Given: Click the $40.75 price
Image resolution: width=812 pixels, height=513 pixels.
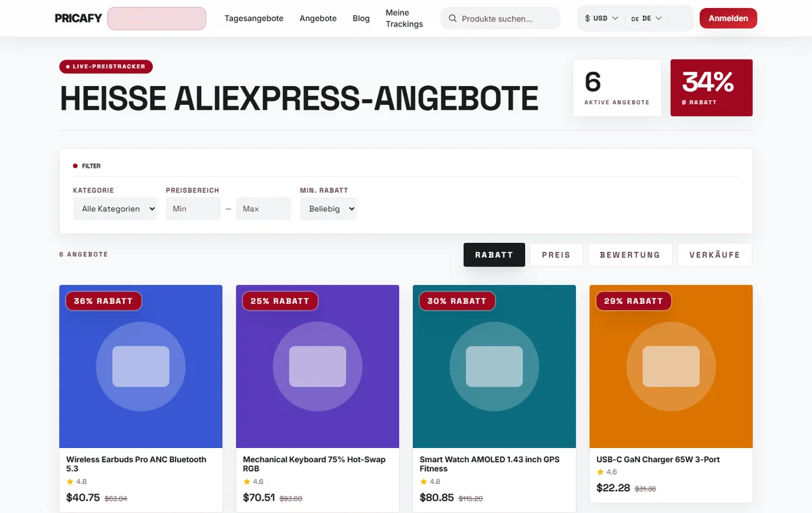Looking at the screenshot, I should 83,497.
